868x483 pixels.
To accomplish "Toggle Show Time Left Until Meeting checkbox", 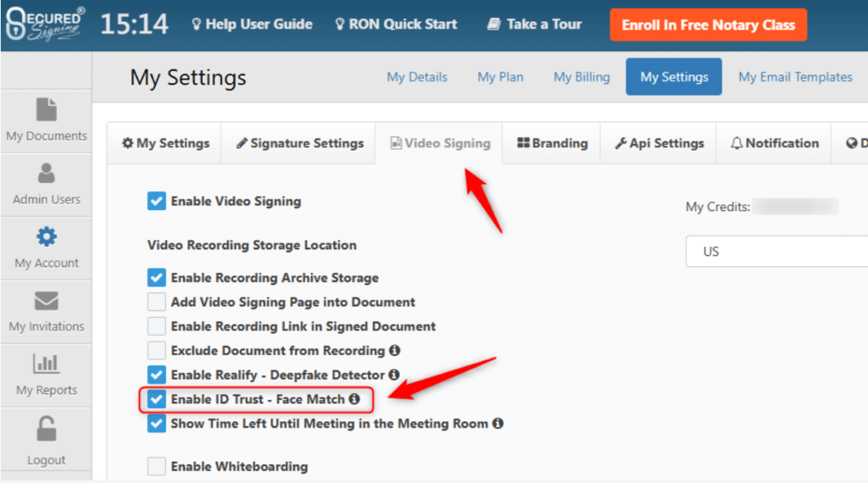I will pyautogui.click(x=157, y=423).
